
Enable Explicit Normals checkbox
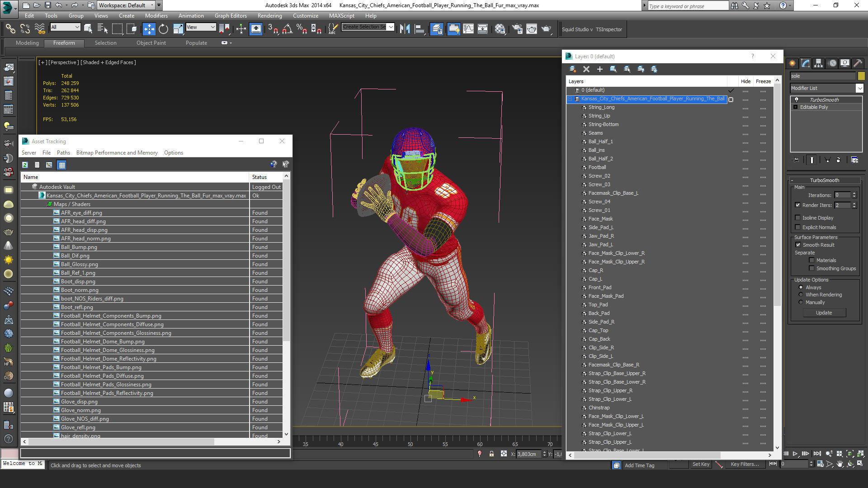797,227
